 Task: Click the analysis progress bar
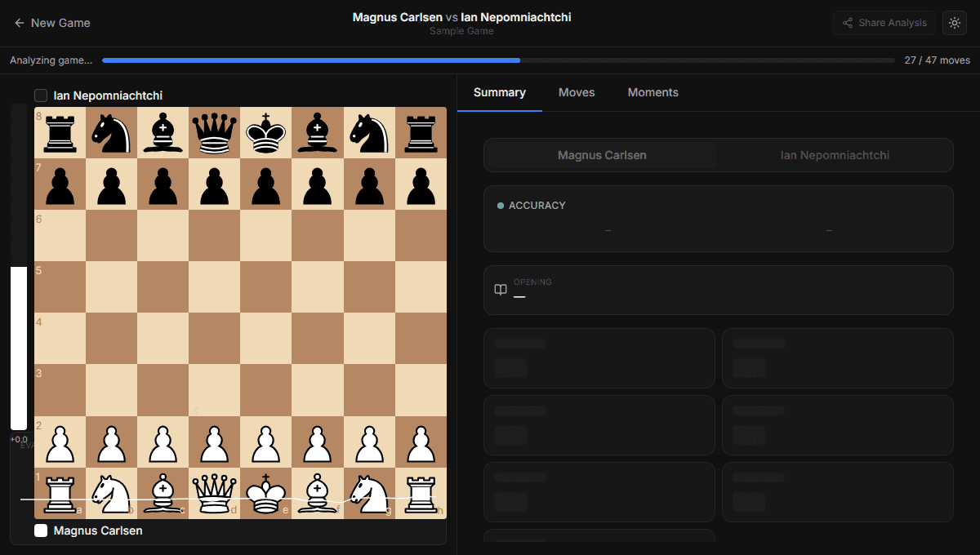[x=498, y=60]
